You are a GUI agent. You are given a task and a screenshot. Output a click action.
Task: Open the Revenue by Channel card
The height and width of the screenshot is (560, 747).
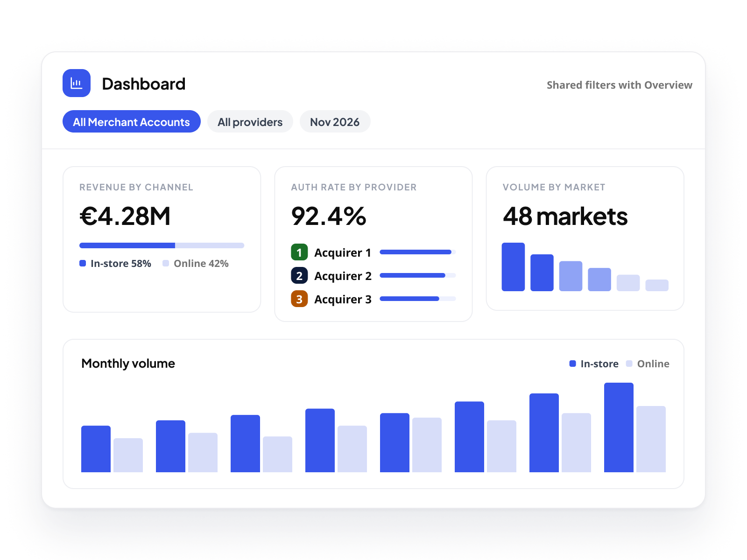162,239
